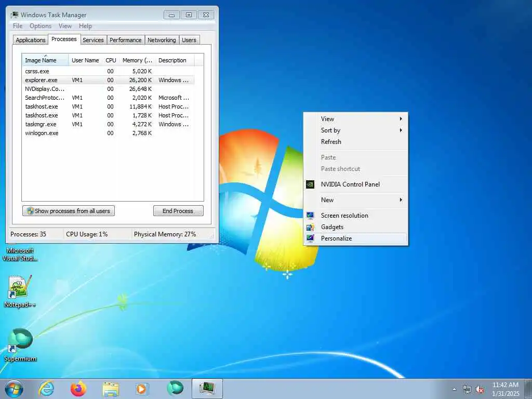Open the Windows Start orb
532x399 pixels.
pyautogui.click(x=14, y=389)
